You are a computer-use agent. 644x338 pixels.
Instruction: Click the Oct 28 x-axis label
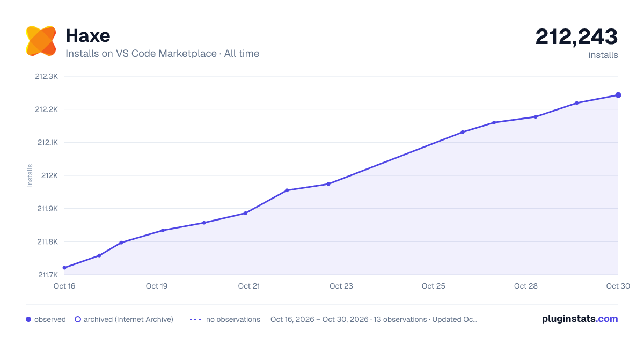526,286
